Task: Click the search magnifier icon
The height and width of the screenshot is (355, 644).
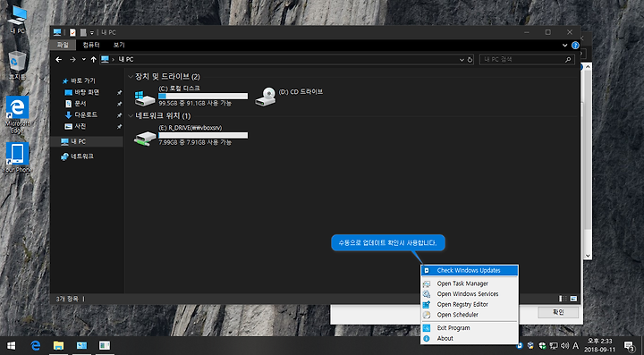Action: coord(568,60)
